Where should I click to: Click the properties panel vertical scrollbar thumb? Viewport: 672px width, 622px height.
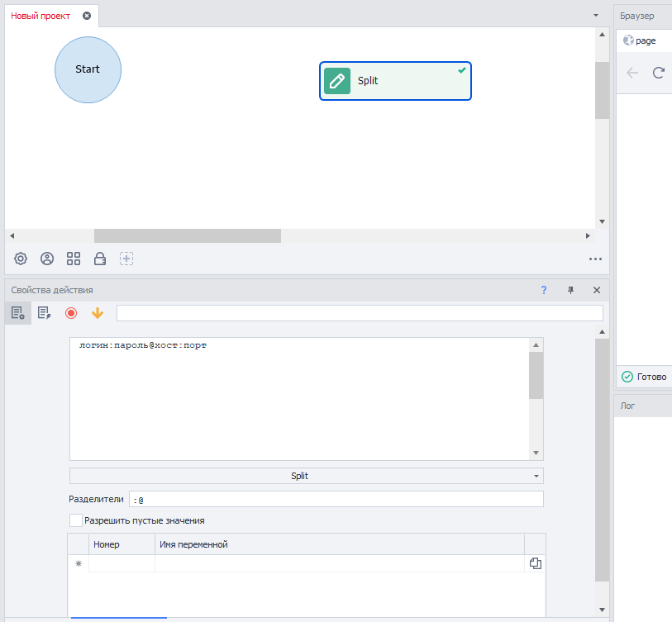(x=602, y=460)
